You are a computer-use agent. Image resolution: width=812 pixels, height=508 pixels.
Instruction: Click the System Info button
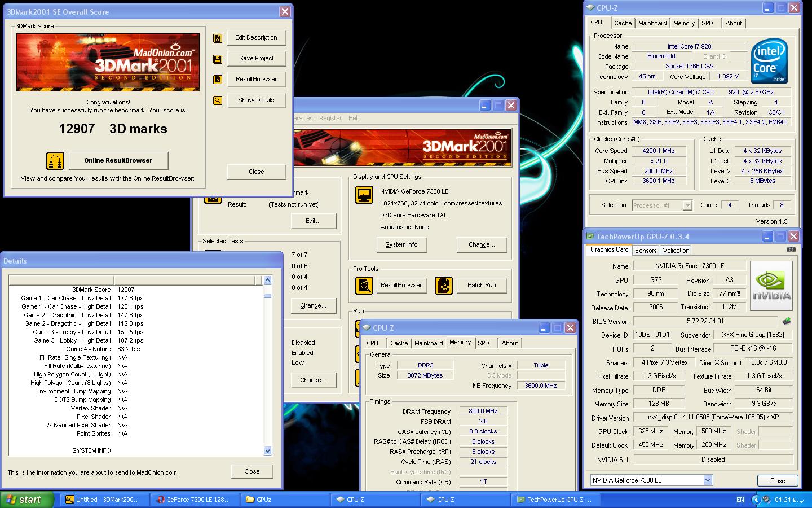[401, 245]
